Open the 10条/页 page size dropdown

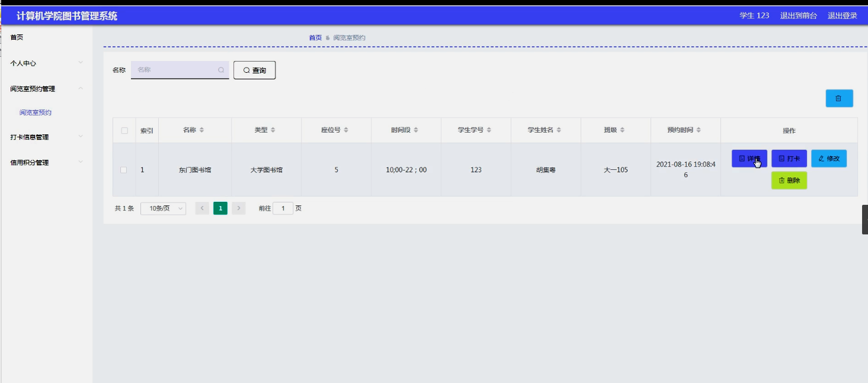[163, 208]
